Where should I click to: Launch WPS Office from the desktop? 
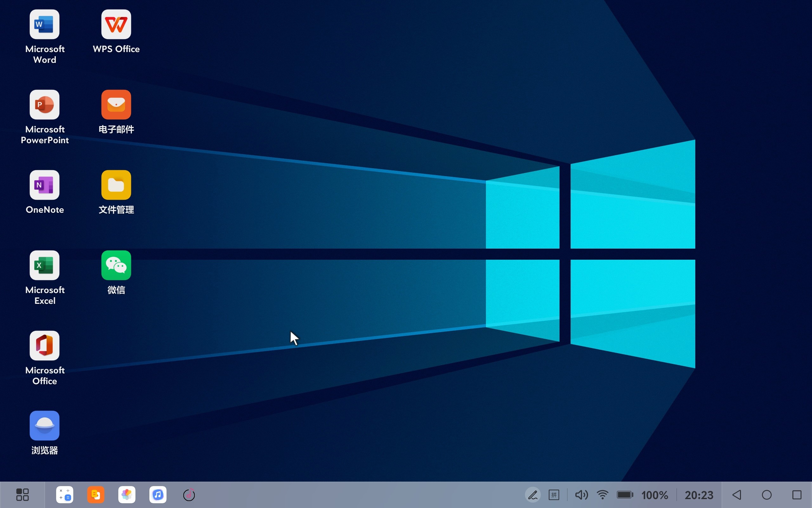click(x=116, y=24)
